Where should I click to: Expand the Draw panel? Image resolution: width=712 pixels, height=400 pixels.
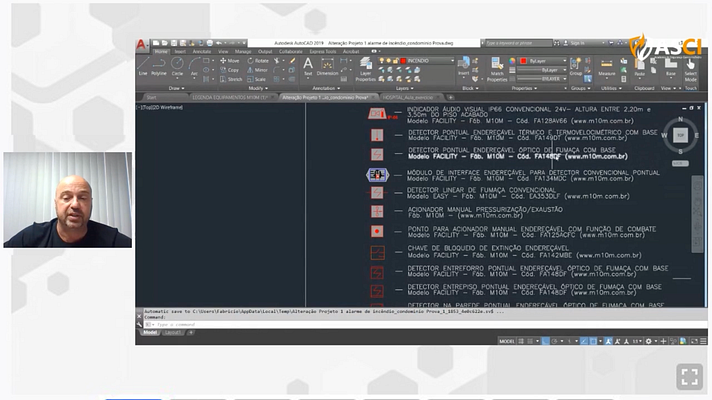177,88
